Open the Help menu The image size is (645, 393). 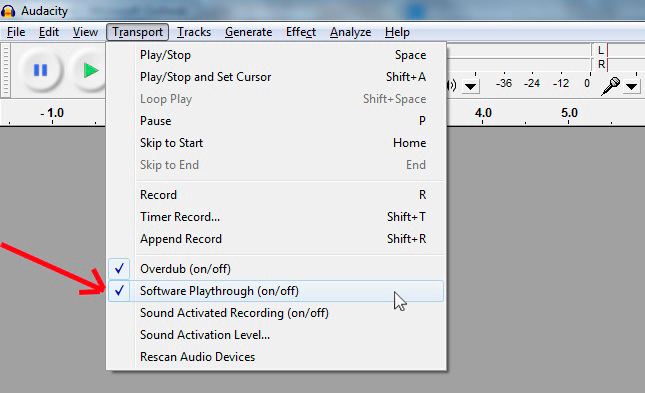point(397,32)
